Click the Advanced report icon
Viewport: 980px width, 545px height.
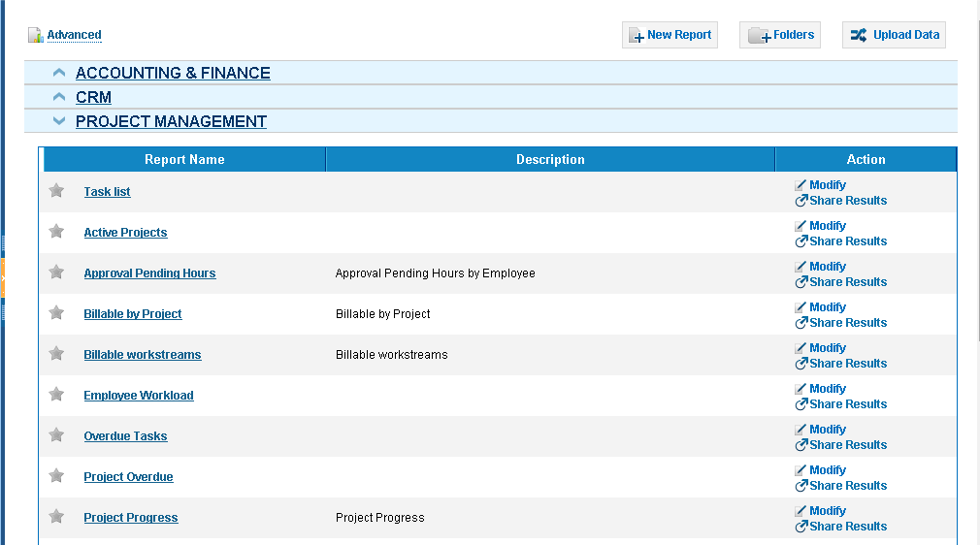coord(35,35)
